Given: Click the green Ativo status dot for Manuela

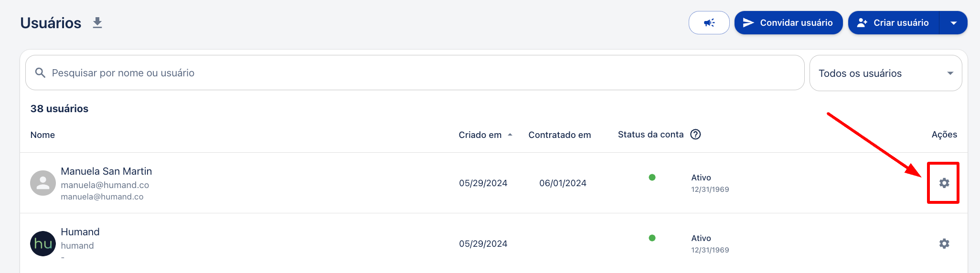Looking at the screenshot, I should coord(652,178).
